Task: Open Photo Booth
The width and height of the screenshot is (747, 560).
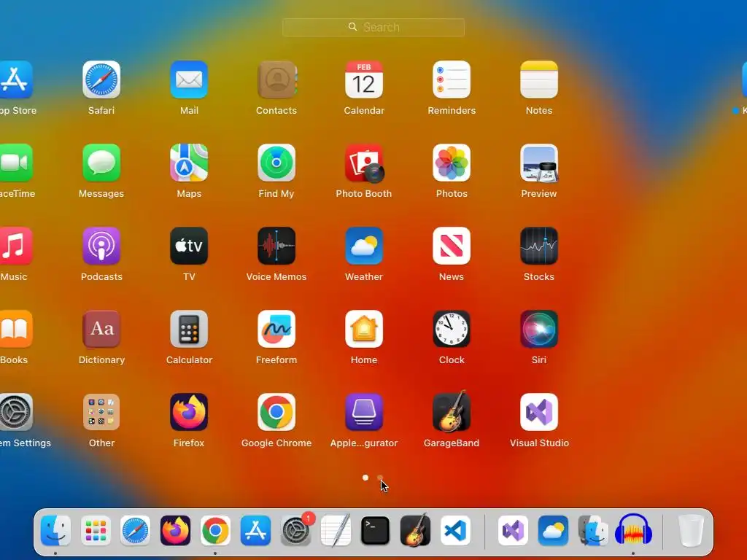Action: (x=364, y=163)
